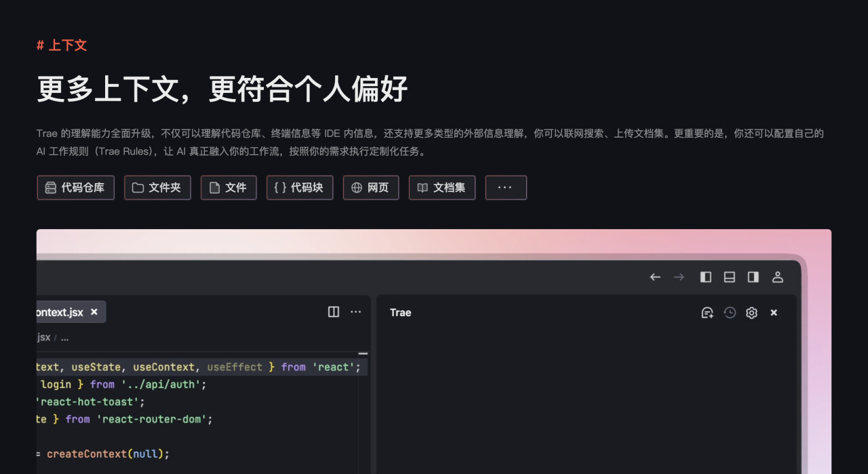Open the 文件夹 context option
The width and height of the screenshot is (868, 474).
(x=157, y=187)
